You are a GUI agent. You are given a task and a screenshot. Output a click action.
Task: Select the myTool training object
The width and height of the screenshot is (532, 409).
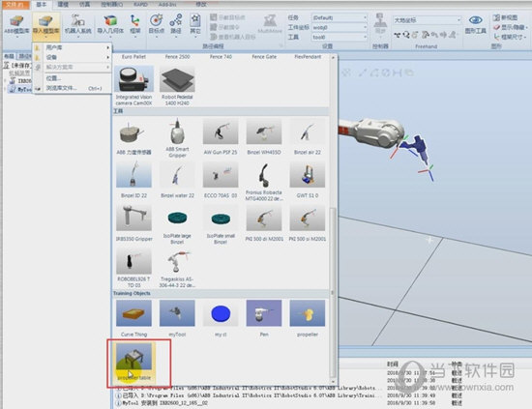pyautogui.click(x=177, y=318)
